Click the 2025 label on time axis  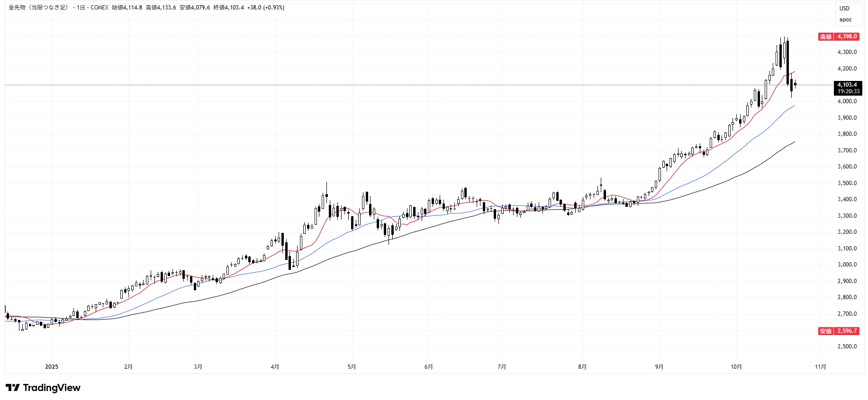52,367
